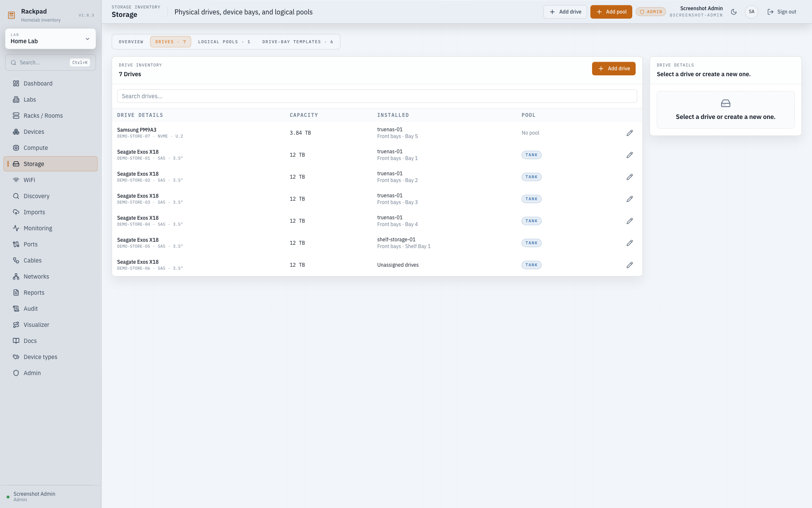Viewport: 812px width, 508px height.
Task: Toggle dark mode with moon icon
Action: pos(734,12)
